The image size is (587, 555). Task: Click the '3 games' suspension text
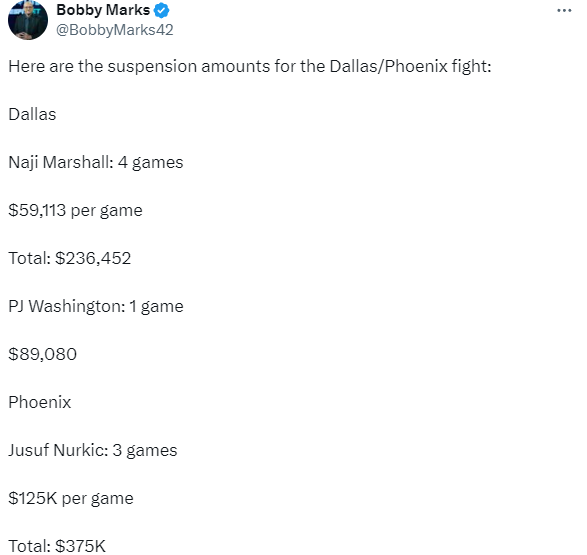[x=145, y=450]
